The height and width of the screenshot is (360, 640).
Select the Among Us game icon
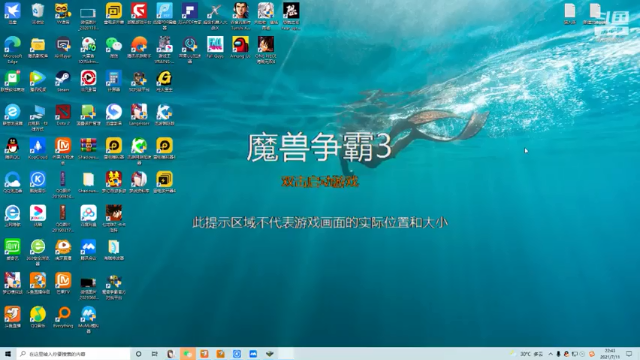coord(240,47)
